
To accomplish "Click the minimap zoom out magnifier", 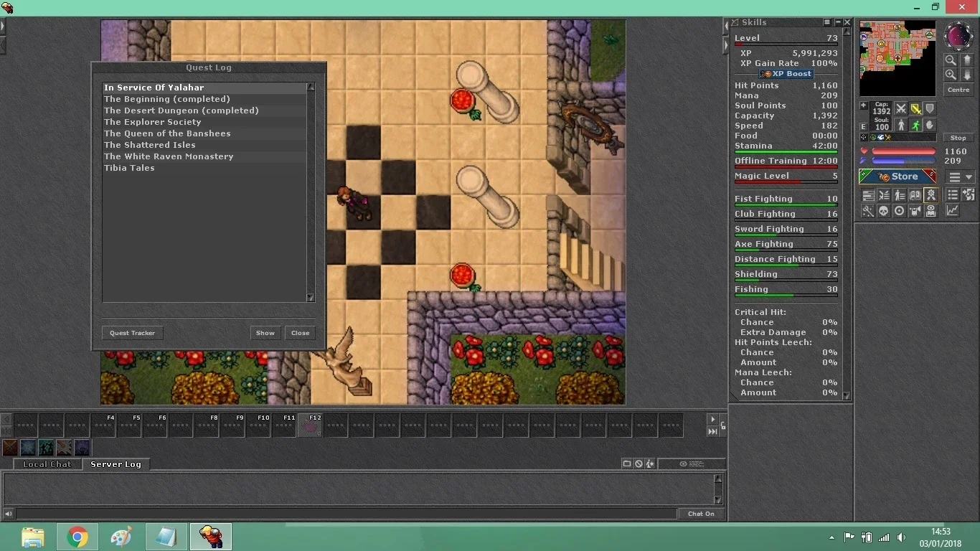I will [951, 60].
